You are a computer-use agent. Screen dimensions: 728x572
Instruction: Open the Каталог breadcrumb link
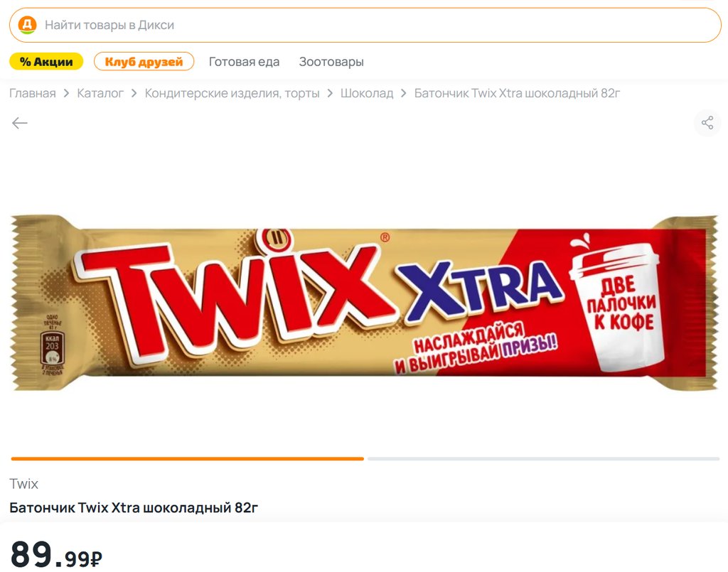[100, 93]
